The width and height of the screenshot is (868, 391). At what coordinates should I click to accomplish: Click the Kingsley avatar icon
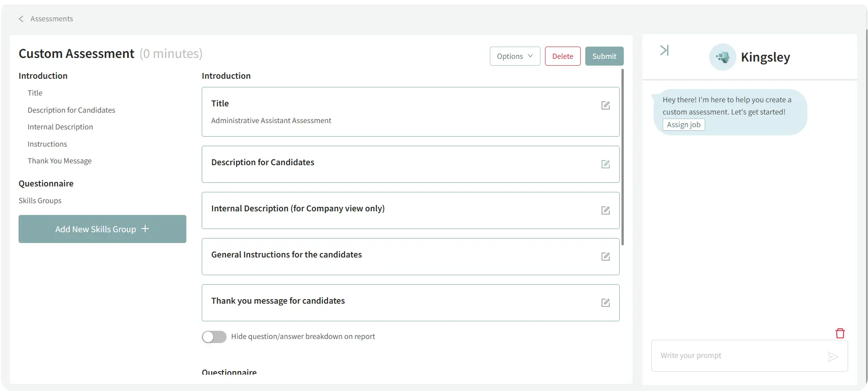[x=722, y=57]
